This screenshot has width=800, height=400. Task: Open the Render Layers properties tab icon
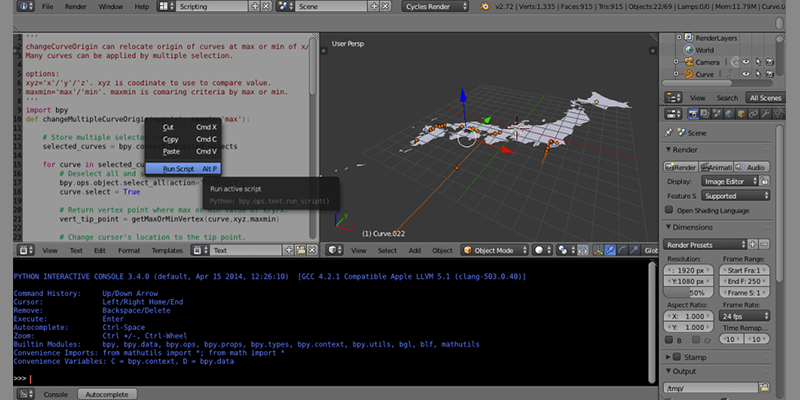point(705,113)
